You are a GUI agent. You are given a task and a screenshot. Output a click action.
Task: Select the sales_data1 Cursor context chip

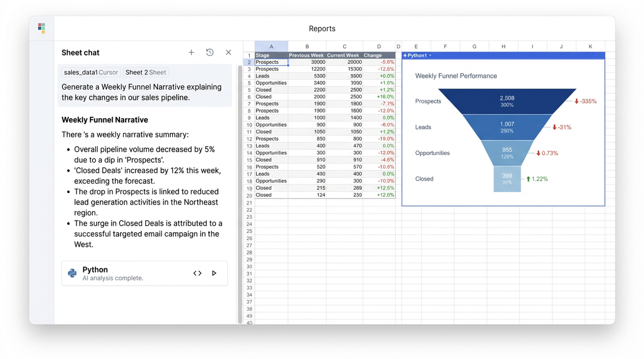click(91, 72)
